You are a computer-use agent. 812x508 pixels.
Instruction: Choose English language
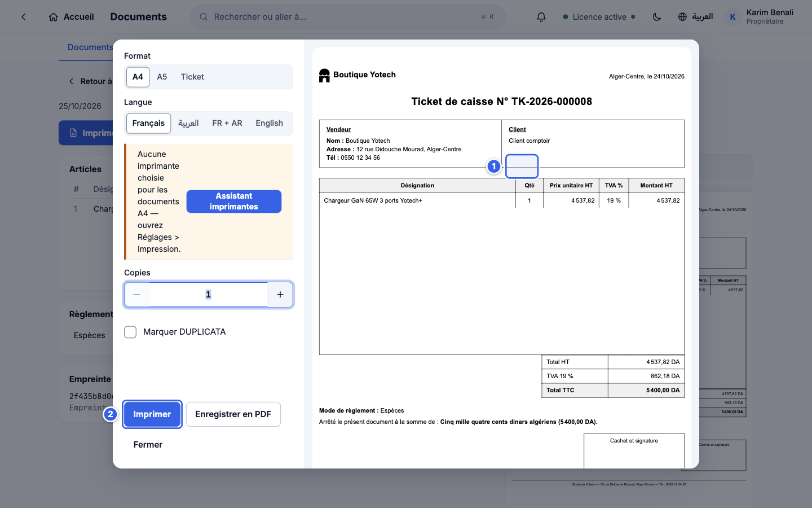[269, 123]
